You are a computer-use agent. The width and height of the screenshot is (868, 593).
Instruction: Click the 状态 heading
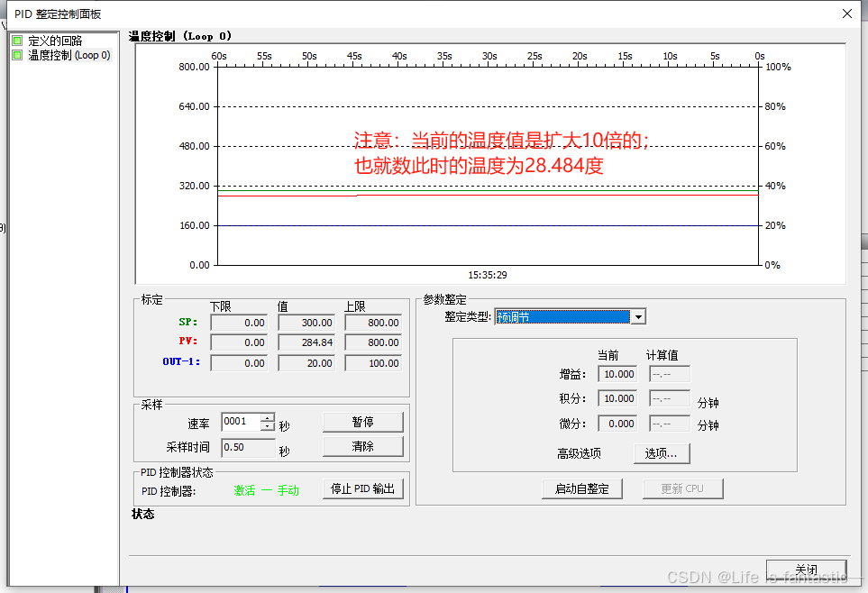tap(142, 515)
